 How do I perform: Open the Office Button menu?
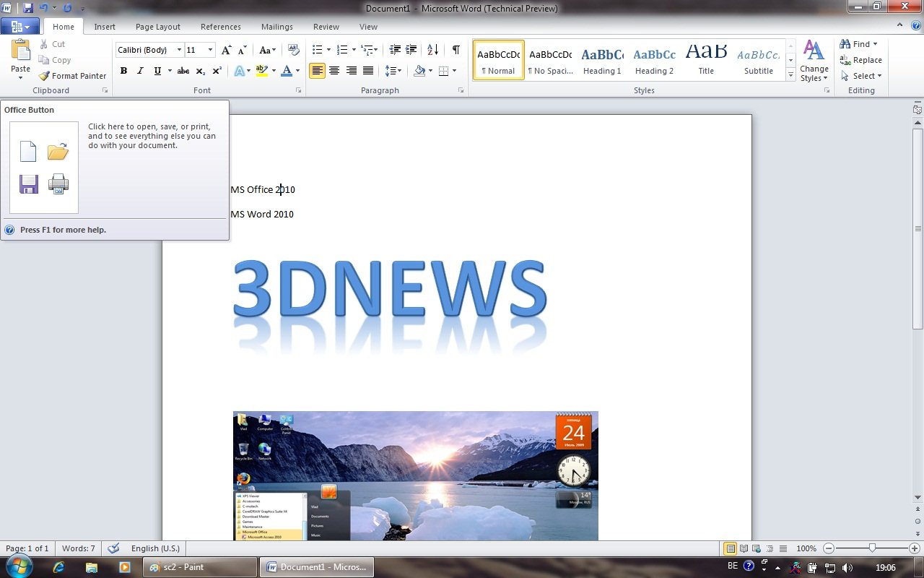click(20, 27)
